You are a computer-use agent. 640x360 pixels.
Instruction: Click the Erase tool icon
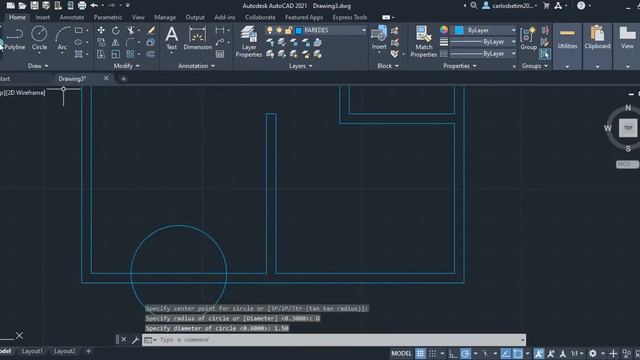point(151,30)
